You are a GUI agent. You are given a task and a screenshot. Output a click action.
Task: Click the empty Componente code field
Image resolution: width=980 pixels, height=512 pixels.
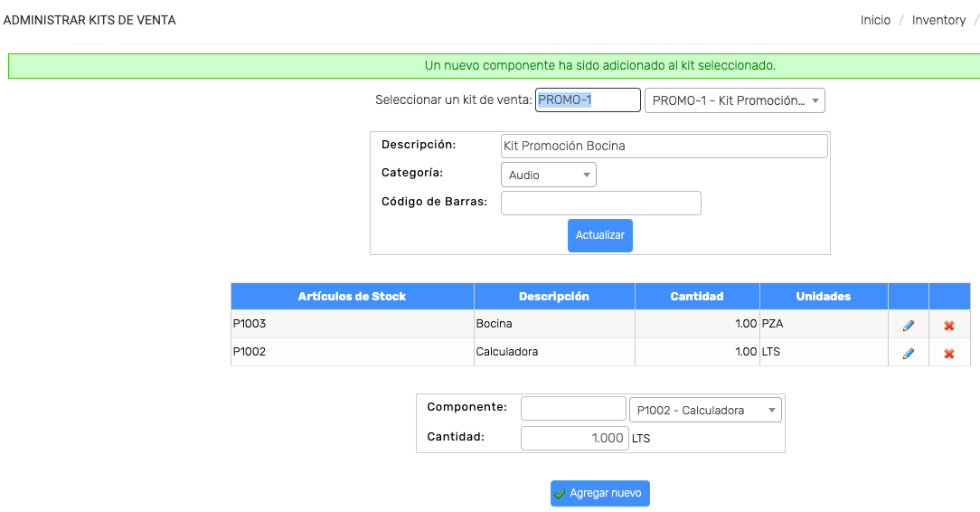click(x=573, y=409)
